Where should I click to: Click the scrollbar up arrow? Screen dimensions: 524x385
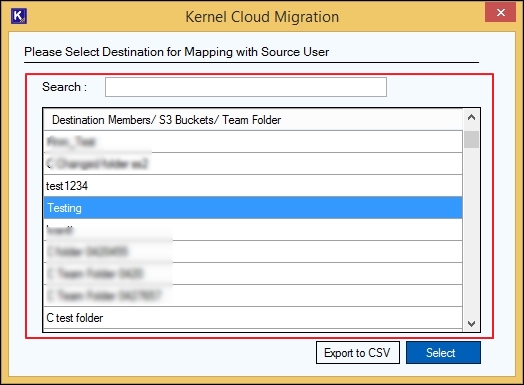click(x=472, y=117)
